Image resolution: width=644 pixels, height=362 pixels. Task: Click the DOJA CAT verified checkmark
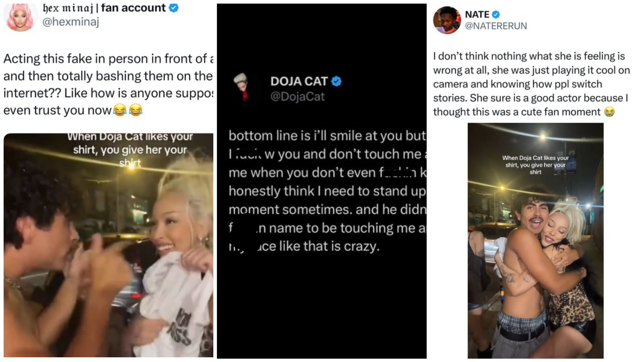(336, 81)
